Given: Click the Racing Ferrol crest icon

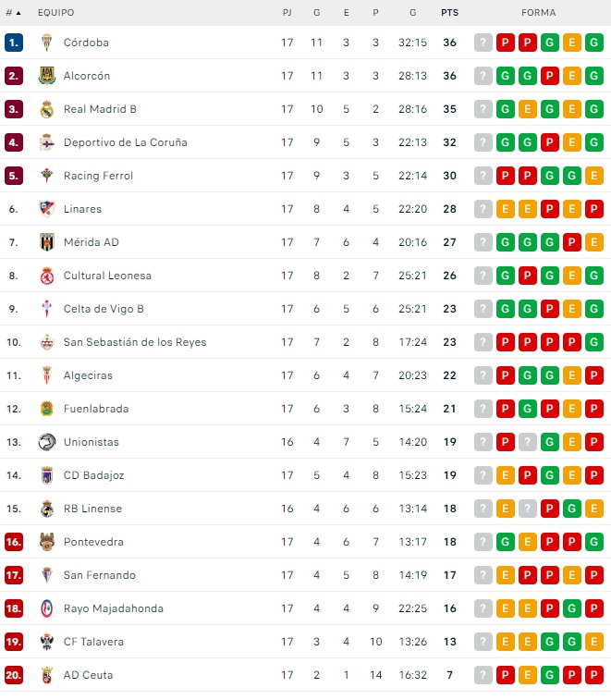Looking at the screenshot, I should tap(47, 176).
